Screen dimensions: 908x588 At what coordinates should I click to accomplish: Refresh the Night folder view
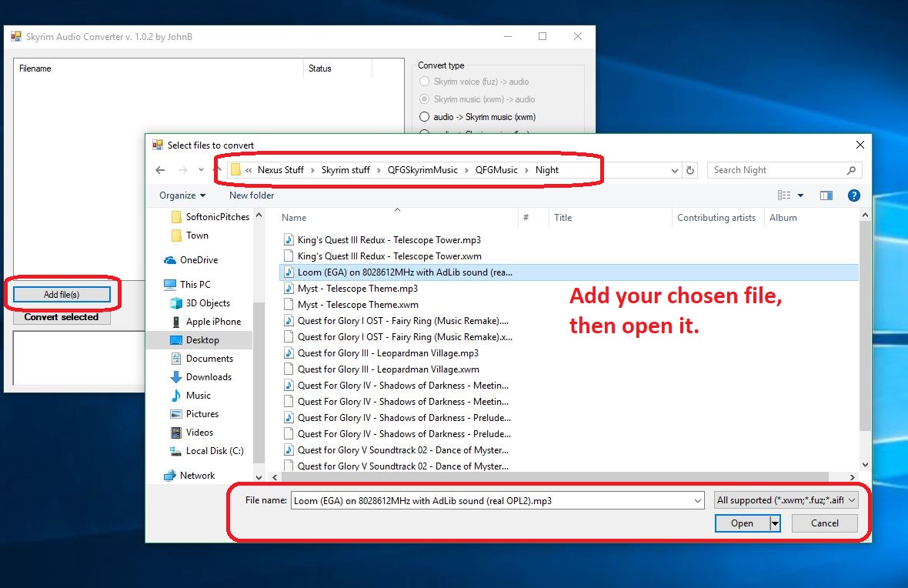[x=690, y=170]
